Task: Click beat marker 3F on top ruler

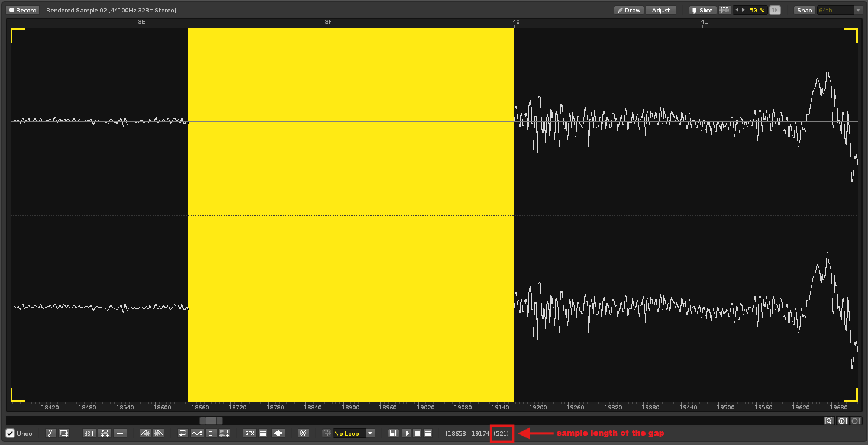Action: tap(328, 22)
